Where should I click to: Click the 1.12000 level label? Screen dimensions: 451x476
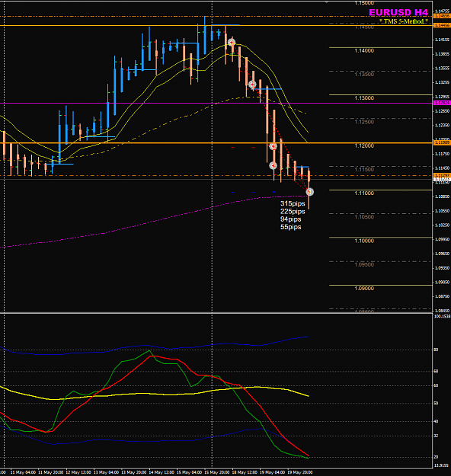coord(364,145)
